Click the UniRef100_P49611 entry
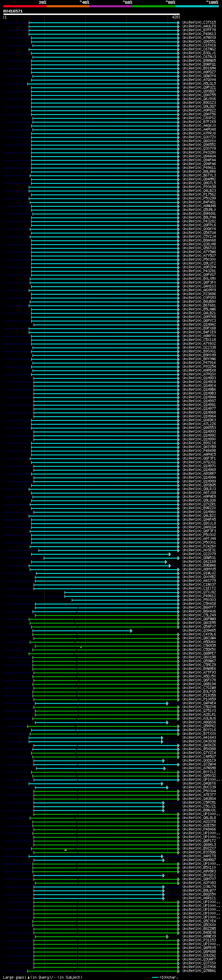Viewport: 222px width, 980px height. 199,168
